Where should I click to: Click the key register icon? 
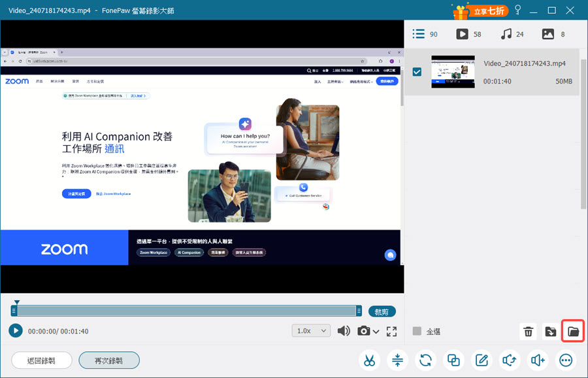[518, 10]
